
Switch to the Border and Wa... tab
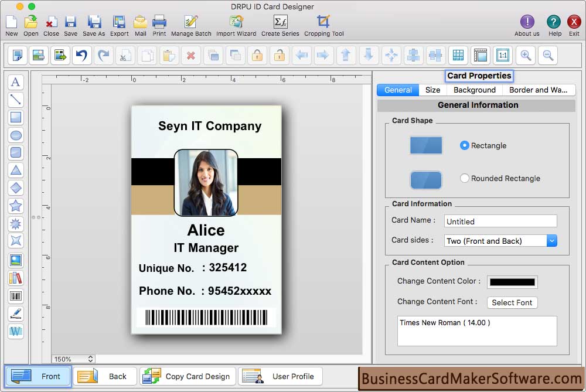tap(539, 90)
